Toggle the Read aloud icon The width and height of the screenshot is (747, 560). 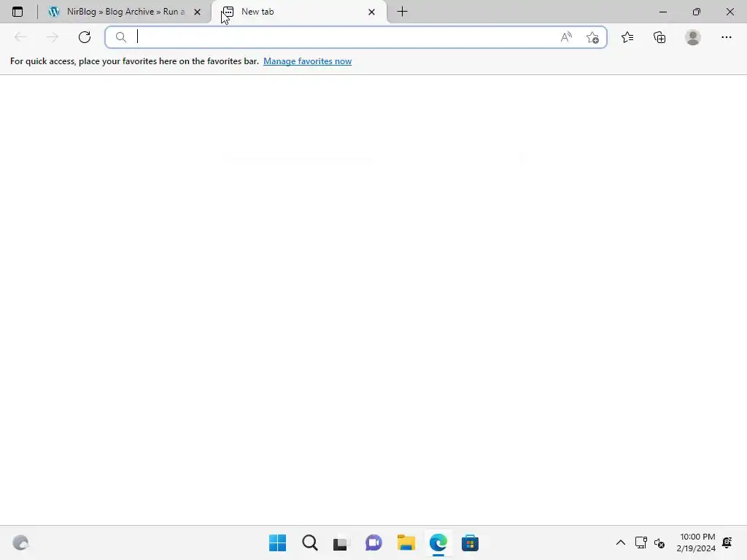click(x=566, y=37)
